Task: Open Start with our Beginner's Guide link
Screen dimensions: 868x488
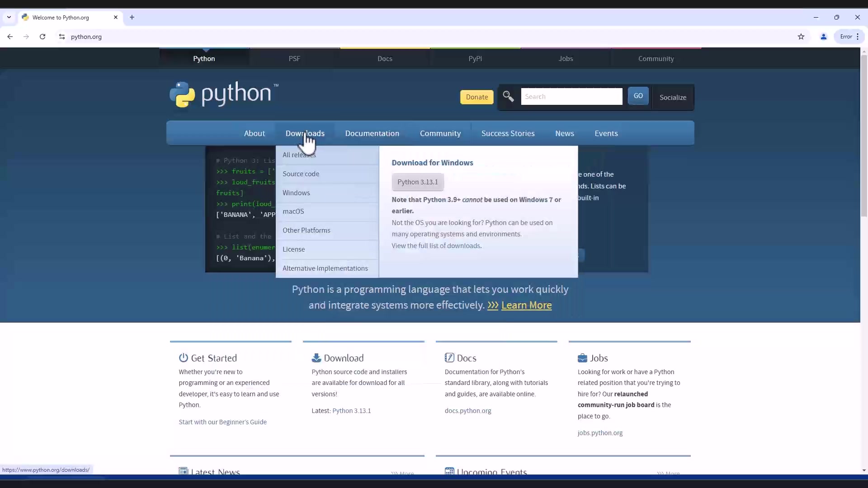Action: pos(222,422)
